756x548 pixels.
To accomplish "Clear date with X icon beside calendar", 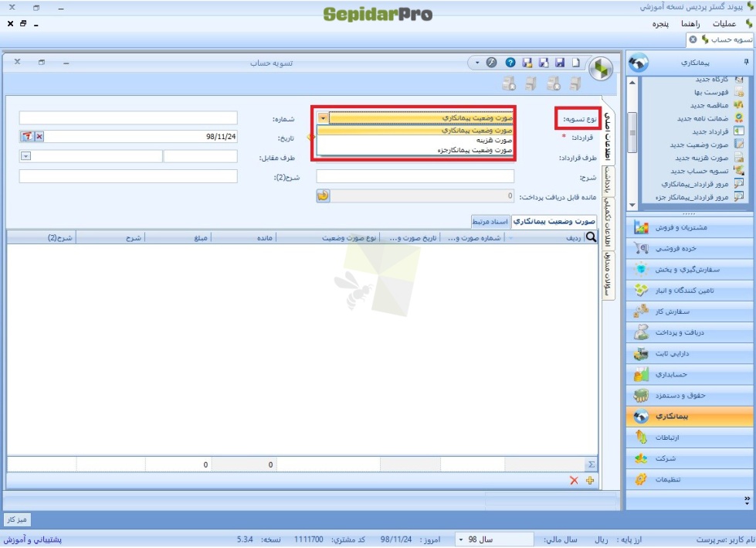I will tap(39, 137).
